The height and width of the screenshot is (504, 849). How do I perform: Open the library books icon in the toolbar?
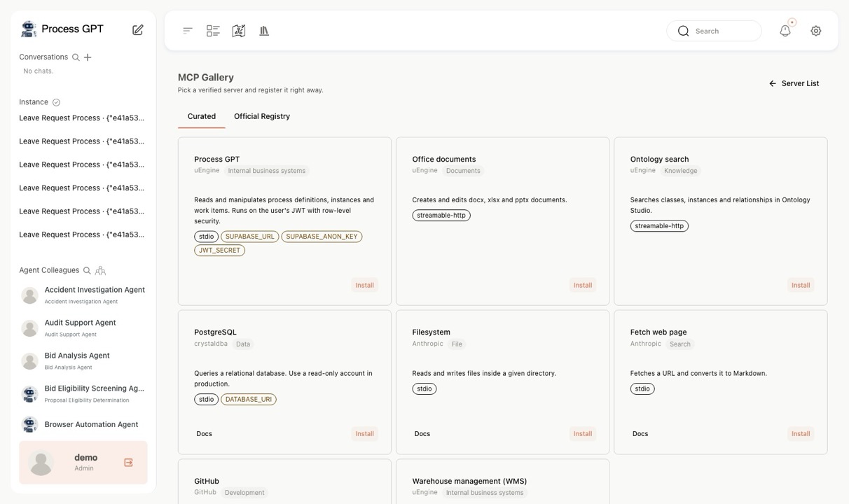coord(264,31)
